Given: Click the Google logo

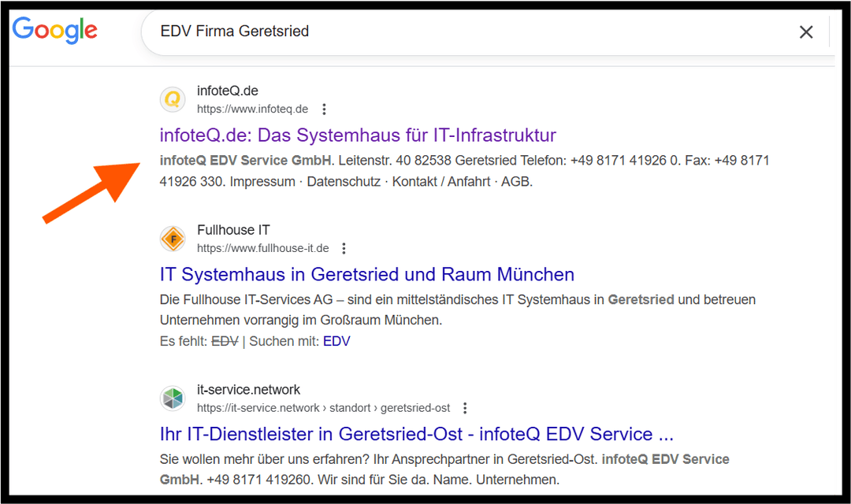Looking at the screenshot, I should pos(54,31).
